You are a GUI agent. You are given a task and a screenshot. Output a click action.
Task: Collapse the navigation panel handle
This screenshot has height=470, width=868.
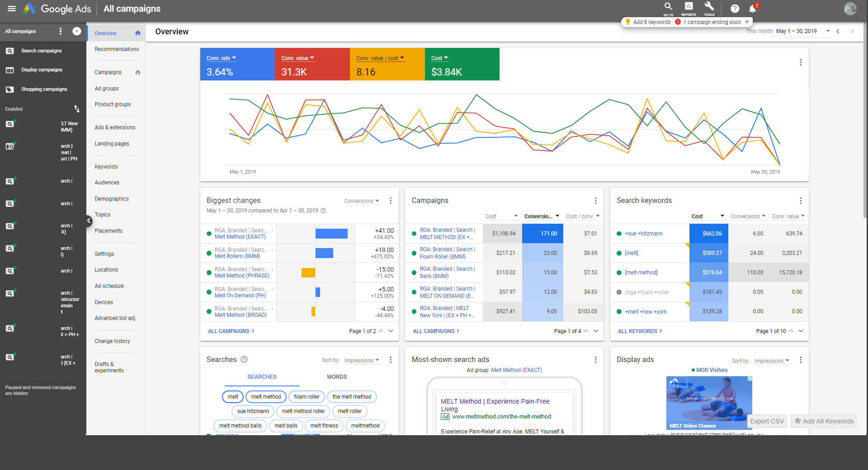(89, 221)
